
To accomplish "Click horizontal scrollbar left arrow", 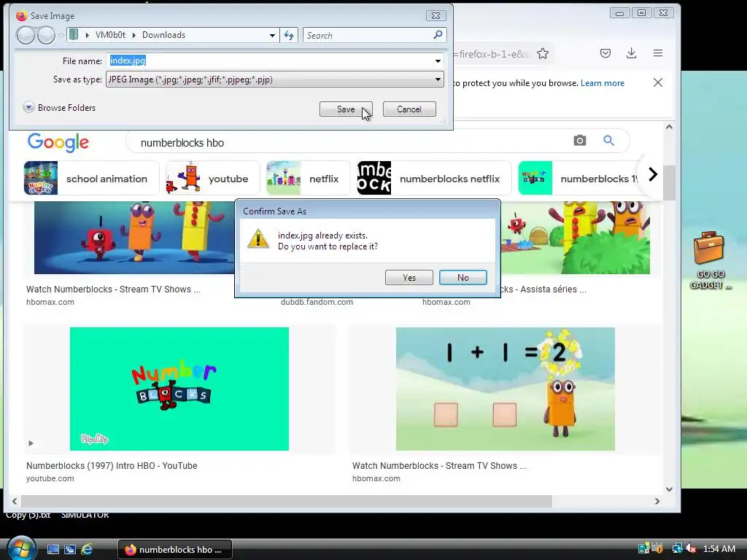I will [x=15, y=502].
